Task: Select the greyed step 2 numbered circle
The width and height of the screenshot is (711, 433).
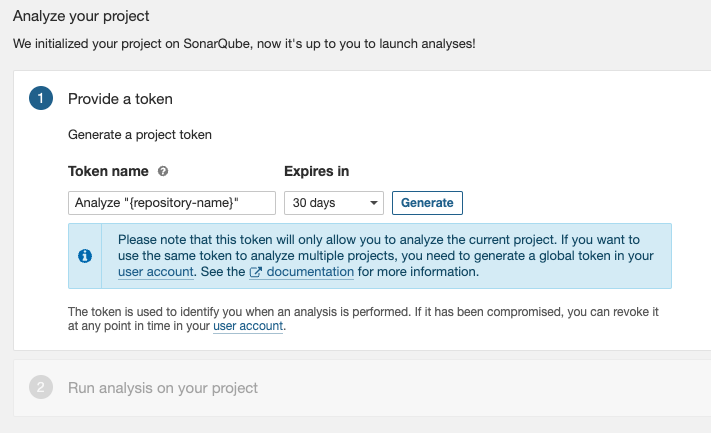Action: (41, 388)
